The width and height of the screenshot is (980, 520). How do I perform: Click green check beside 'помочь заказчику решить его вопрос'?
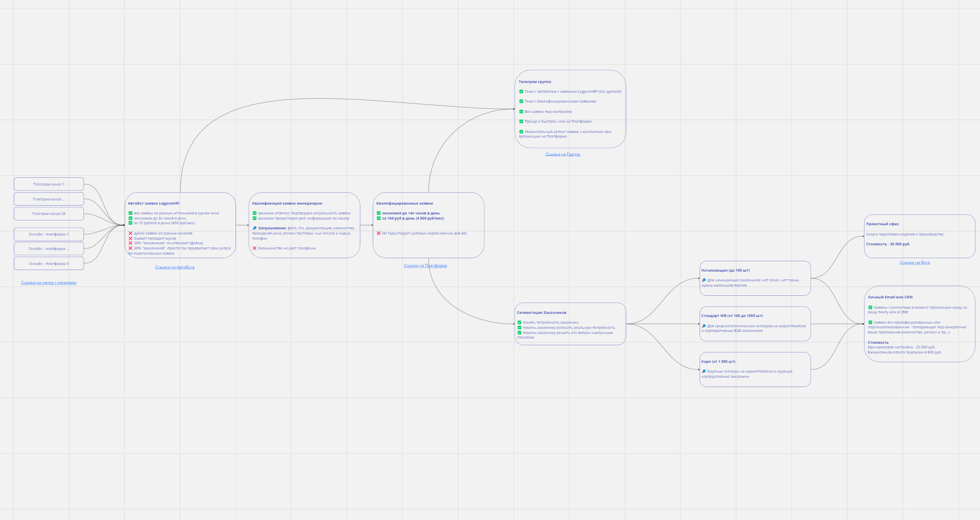point(520,333)
